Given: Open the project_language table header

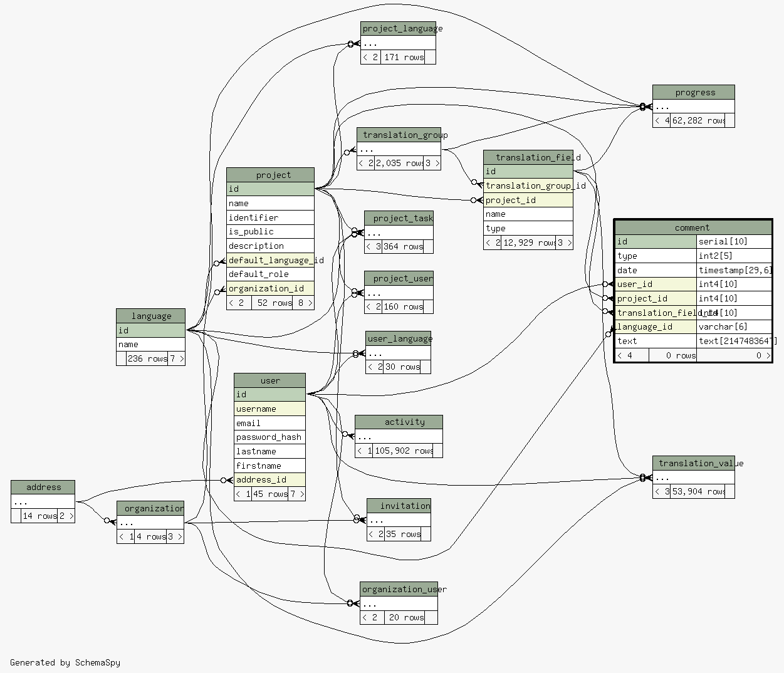Looking at the screenshot, I should pos(398,29).
